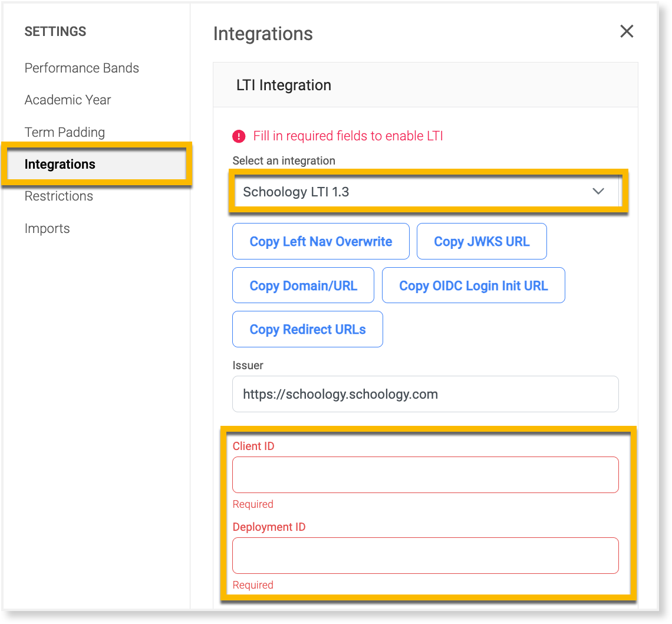Image resolution: width=672 pixels, height=624 pixels.
Task: Focus the Issuer input field
Action: pos(426,394)
